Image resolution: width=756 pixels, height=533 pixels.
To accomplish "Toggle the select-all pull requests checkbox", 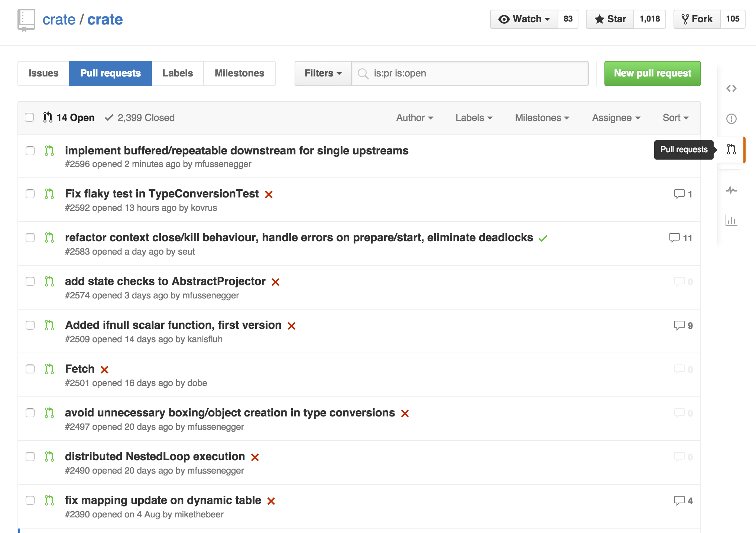I will pyautogui.click(x=29, y=118).
